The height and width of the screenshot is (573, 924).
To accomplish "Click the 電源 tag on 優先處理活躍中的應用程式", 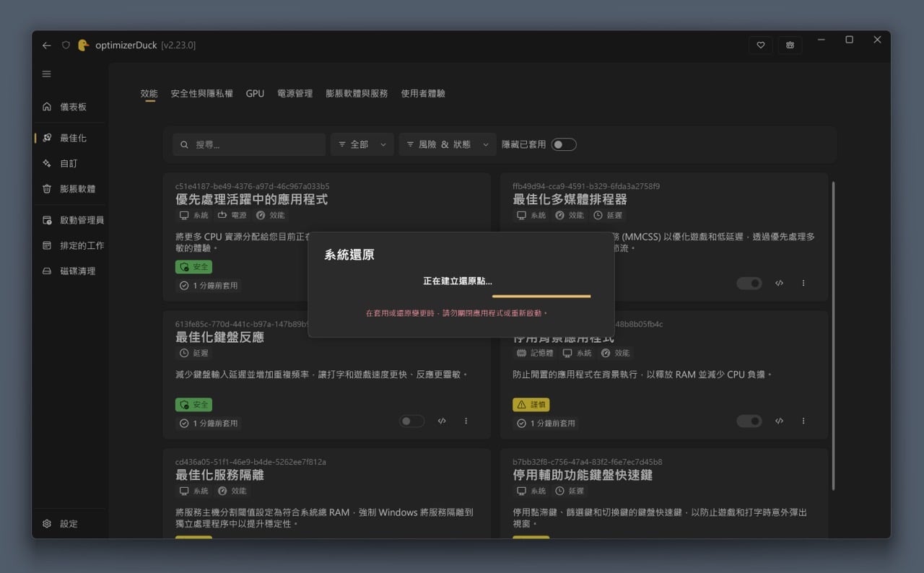I will (232, 215).
